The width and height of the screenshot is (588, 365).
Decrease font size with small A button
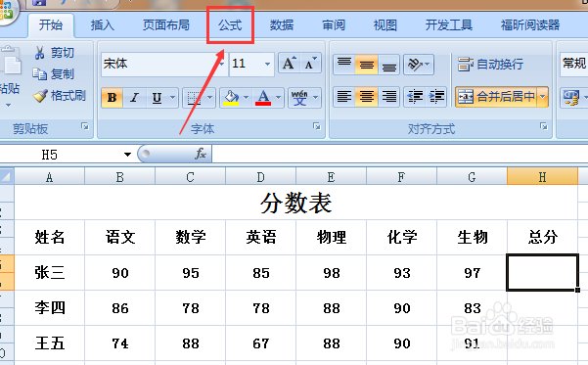[x=310, y=63]
